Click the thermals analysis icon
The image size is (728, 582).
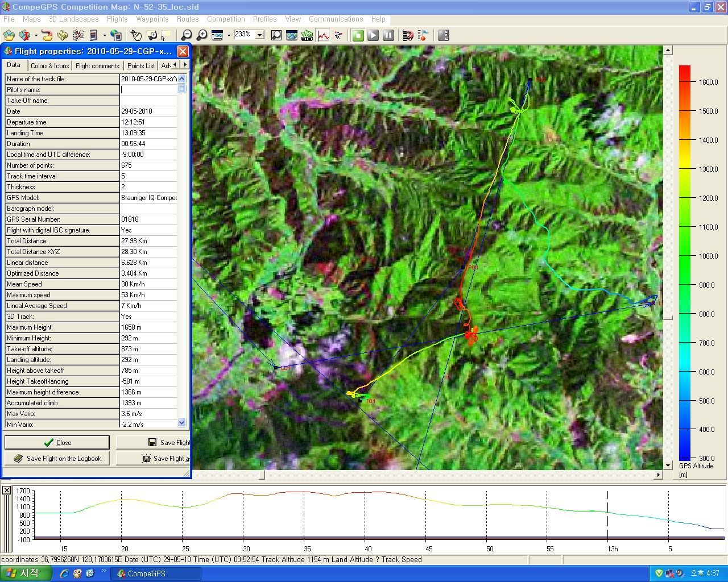(x=338, y=35)
